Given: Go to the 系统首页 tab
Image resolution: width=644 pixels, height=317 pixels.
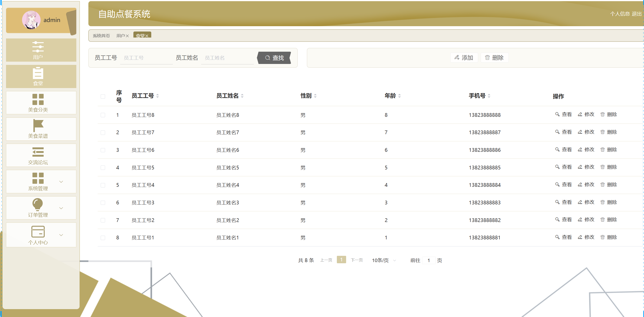Looking at the screenshot, I should [x=101, y=36].
